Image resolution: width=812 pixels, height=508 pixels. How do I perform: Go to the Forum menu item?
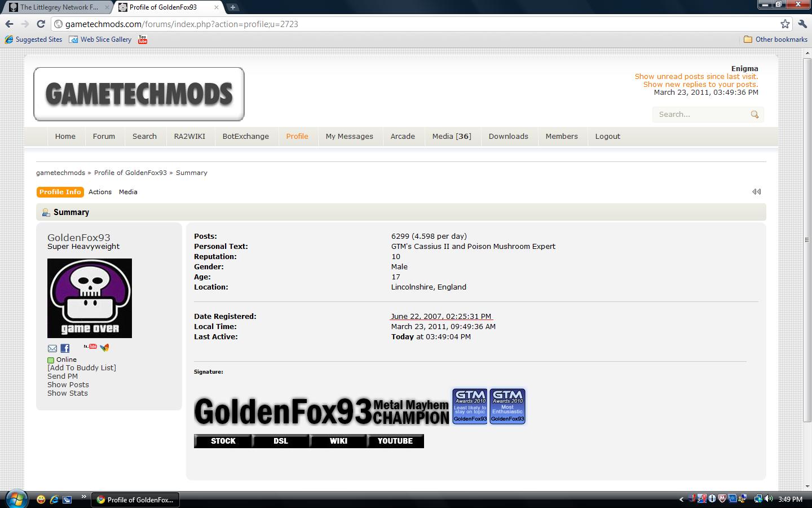[x=104, y=137]
